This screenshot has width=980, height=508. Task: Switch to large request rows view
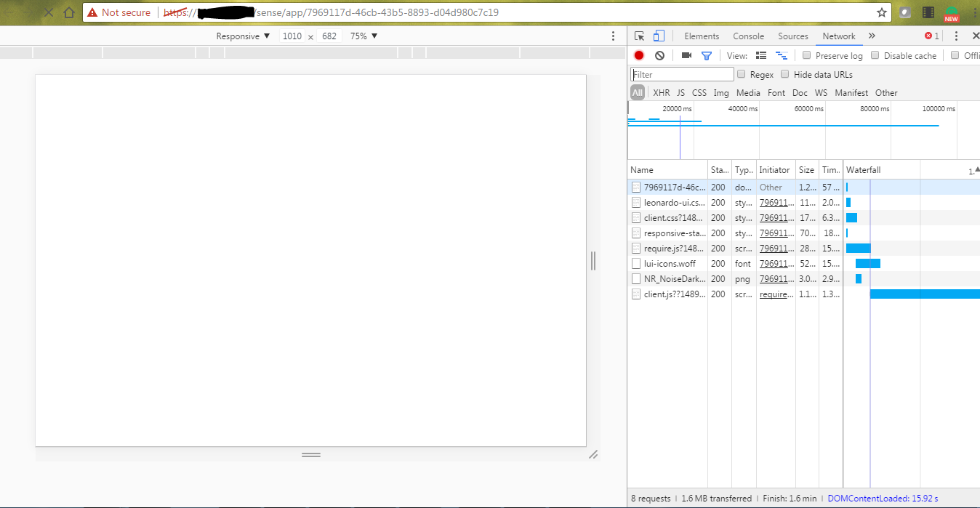click(760, 55)
